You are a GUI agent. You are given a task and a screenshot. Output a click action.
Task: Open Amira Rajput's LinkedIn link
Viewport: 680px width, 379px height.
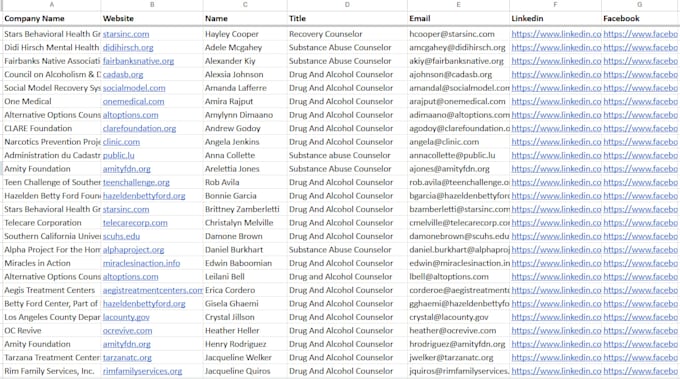[556, 101]
